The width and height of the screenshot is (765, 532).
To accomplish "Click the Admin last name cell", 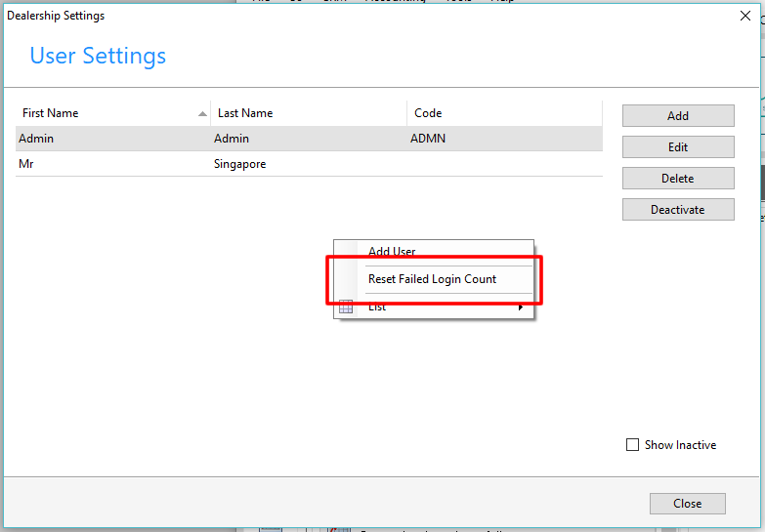I will click(232, 139).
